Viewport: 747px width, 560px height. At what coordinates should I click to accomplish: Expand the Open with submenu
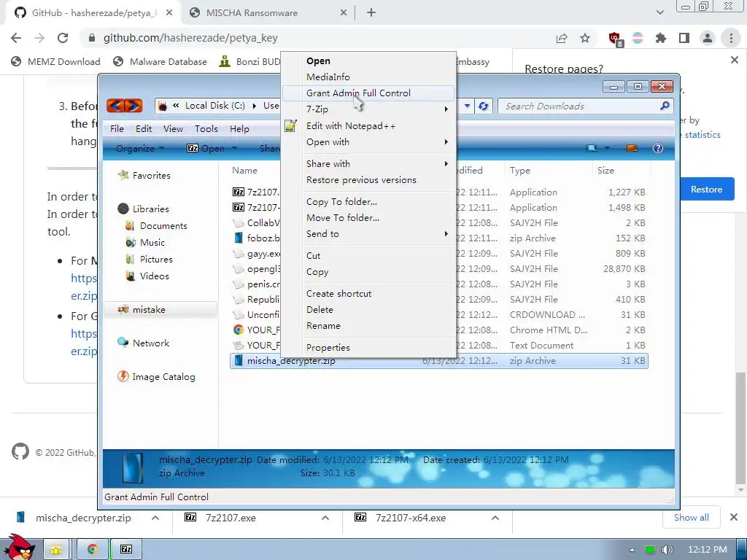(368, 142)
